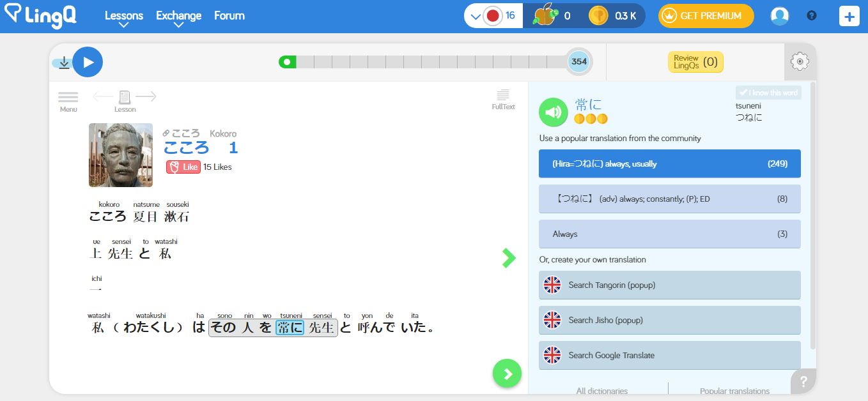Open the user avatar menu
868x401 pixels.
pyautogui.click(x=779, y=15)
